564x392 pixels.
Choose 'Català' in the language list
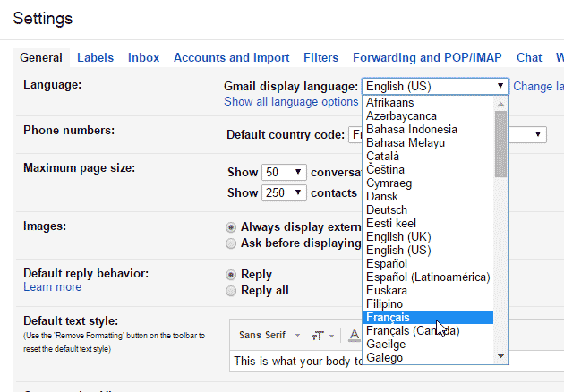(428, 157)
